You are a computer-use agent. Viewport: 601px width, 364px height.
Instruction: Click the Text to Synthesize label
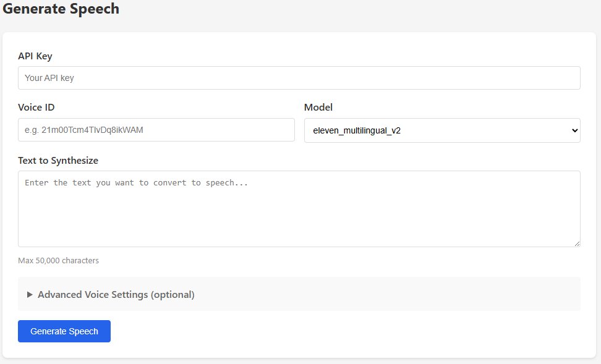click(x=58, y=161)
